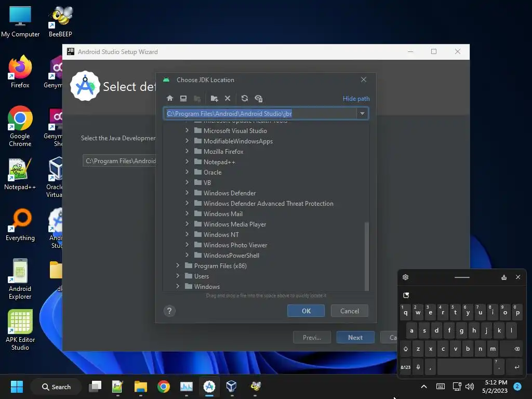Expand the Windows Defender folder

(x=187, y=193)
